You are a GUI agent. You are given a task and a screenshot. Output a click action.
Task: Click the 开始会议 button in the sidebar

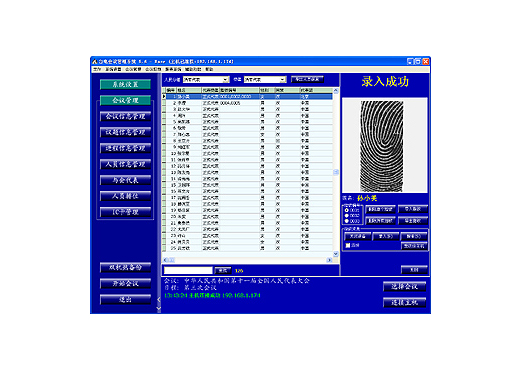[x=125, y=284]
